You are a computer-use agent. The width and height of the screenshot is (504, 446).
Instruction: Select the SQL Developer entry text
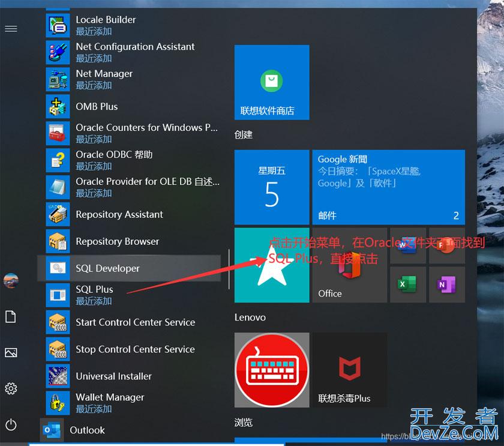[x=107, y=268]
